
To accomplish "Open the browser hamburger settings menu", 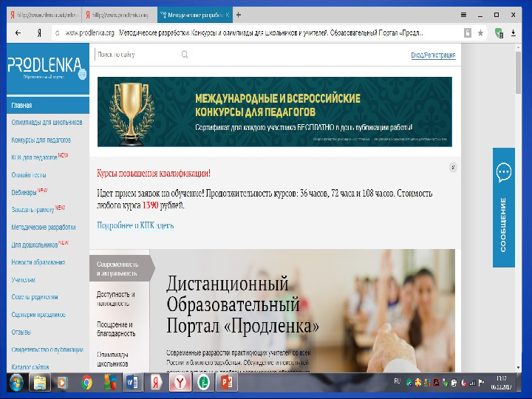I will click(x=463, y=15).
